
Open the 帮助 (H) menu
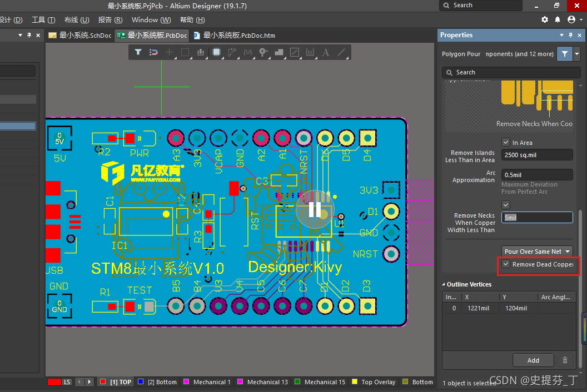[192, 20]
